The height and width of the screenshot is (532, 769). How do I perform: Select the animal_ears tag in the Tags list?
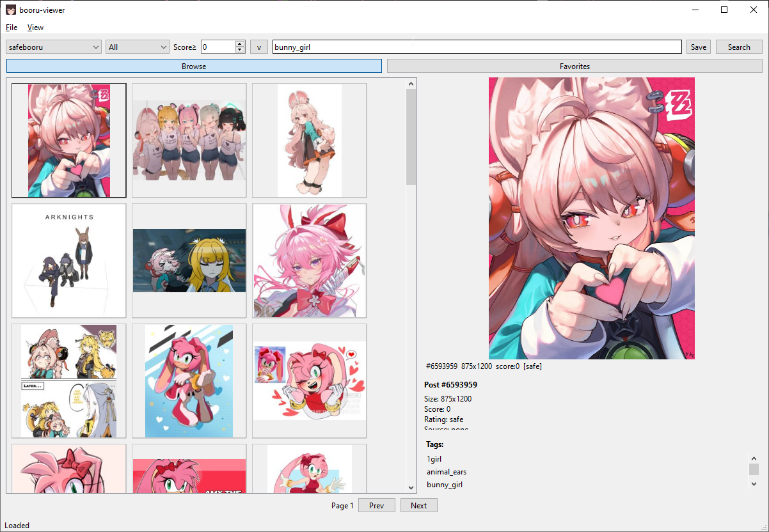click(x=446, y=471)
